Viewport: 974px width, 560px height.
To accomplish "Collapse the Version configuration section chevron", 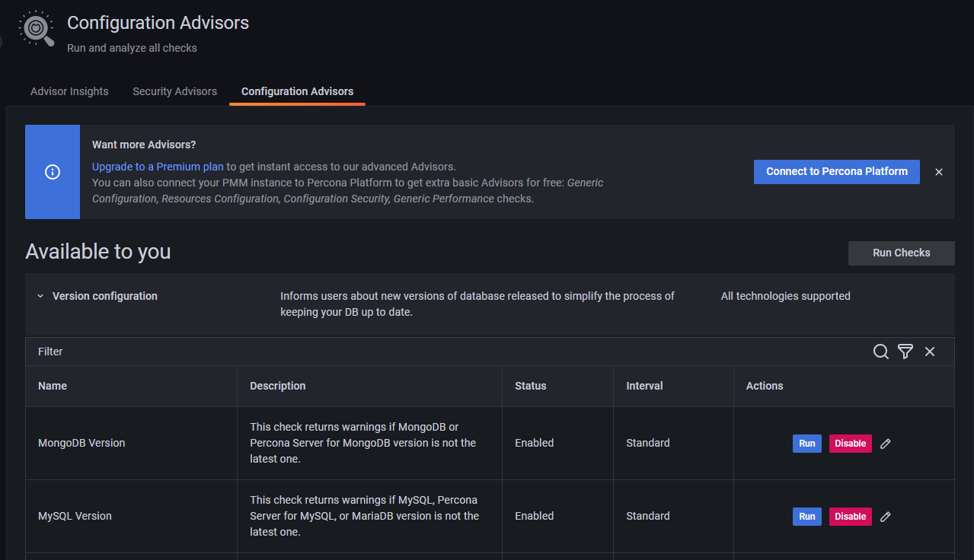I will [x=40, y=296].
